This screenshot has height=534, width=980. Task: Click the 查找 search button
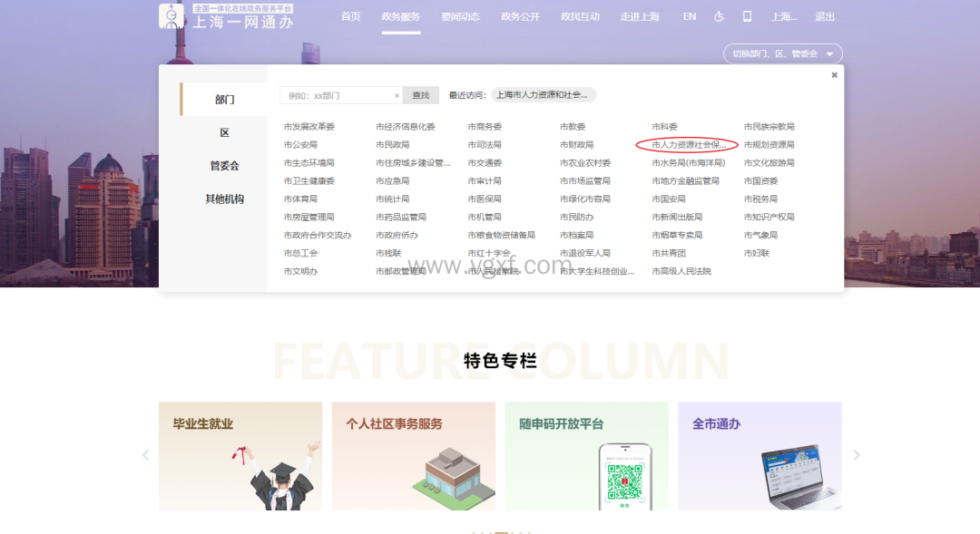pos(421,95)
